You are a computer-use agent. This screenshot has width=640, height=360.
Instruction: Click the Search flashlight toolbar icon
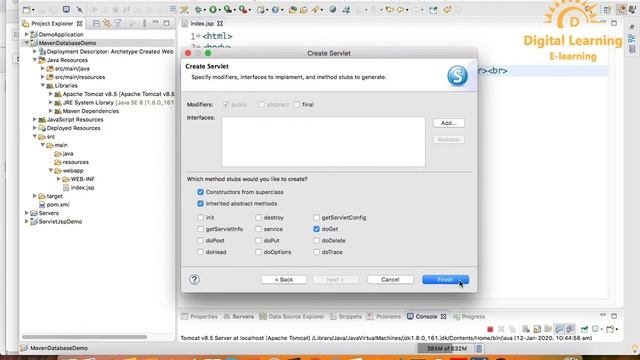[x=315, y=10]
